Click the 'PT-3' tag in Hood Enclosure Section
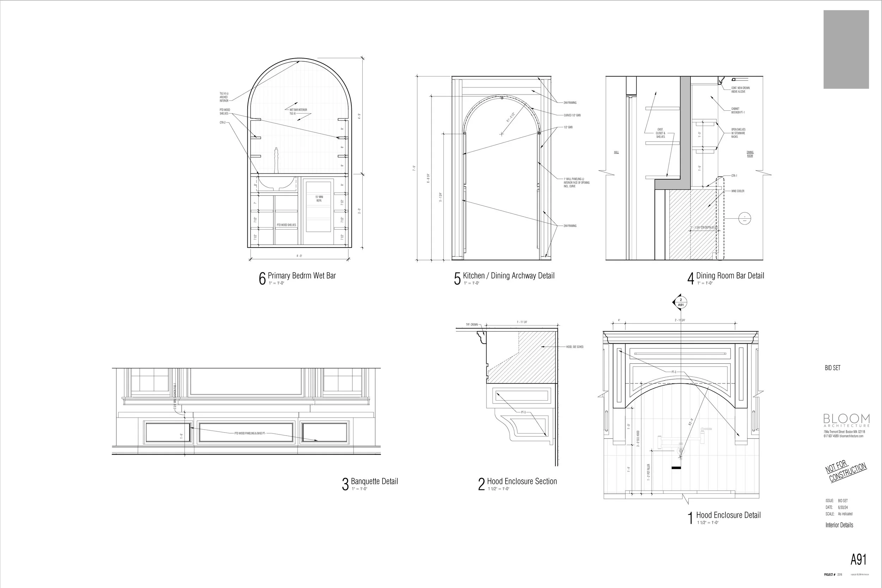The height and width of the screenshot is (588, 882). pyautogui.click(x=524, y=412)
